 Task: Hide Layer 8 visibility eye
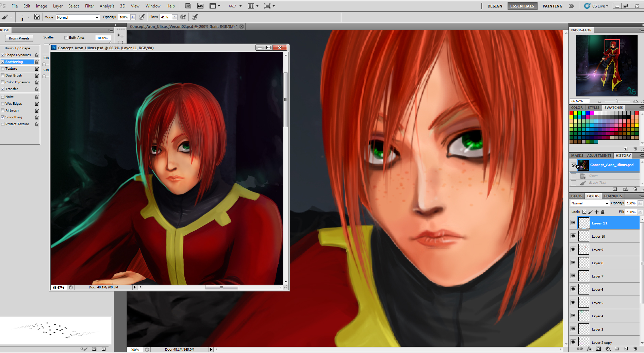click(573, 263)
